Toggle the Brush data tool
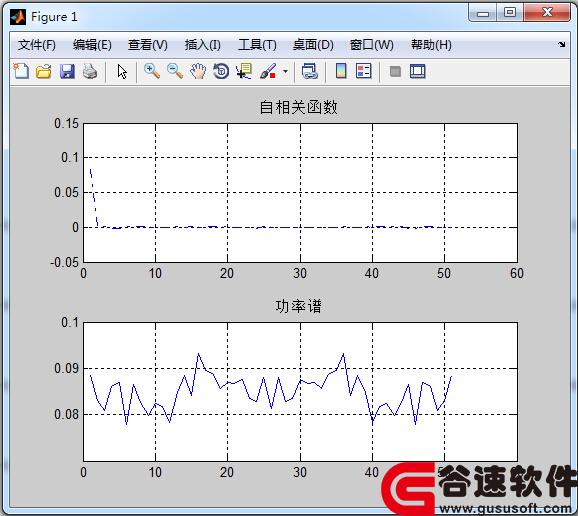 tap(268, 71)
